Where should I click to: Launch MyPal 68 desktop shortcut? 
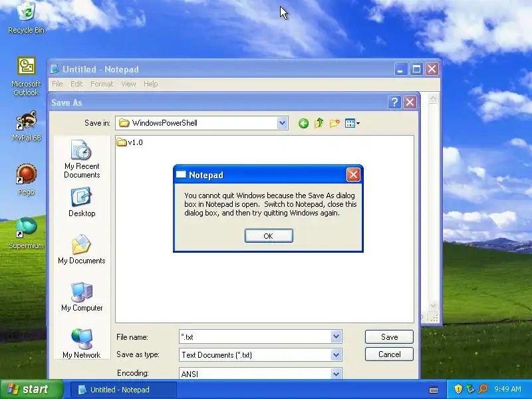tap(26, 126)
